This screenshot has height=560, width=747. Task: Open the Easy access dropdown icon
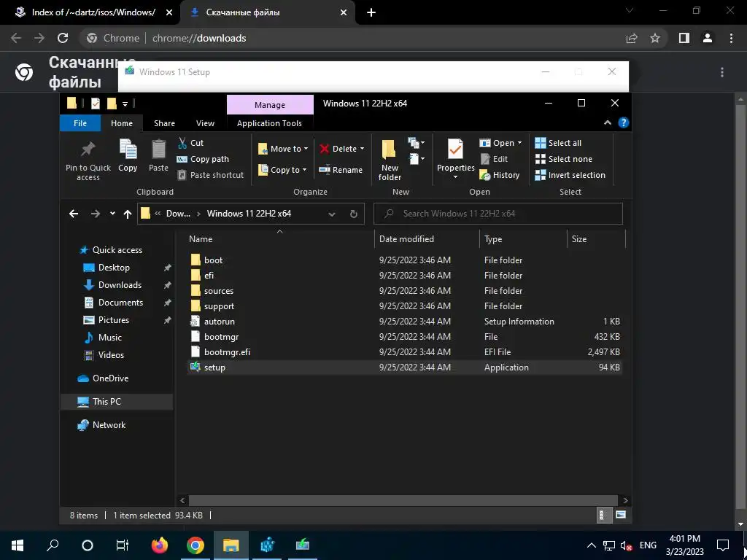416,159
